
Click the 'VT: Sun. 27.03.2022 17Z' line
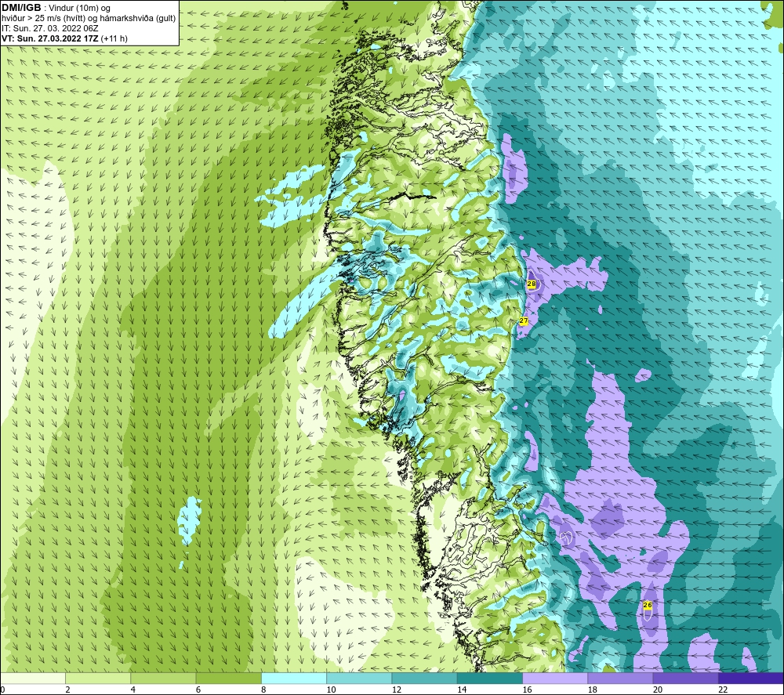pyautogui.click(x=52, y=38)
